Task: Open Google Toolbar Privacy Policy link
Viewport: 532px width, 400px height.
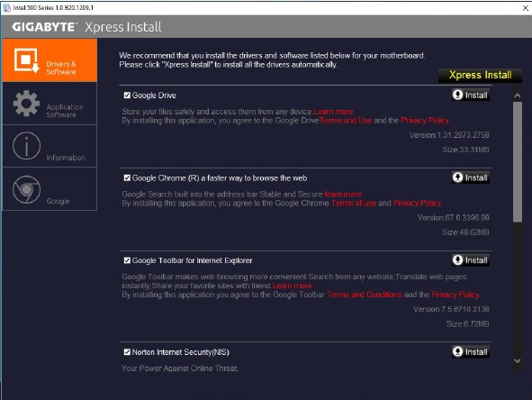Action: [x=455, y=295]
